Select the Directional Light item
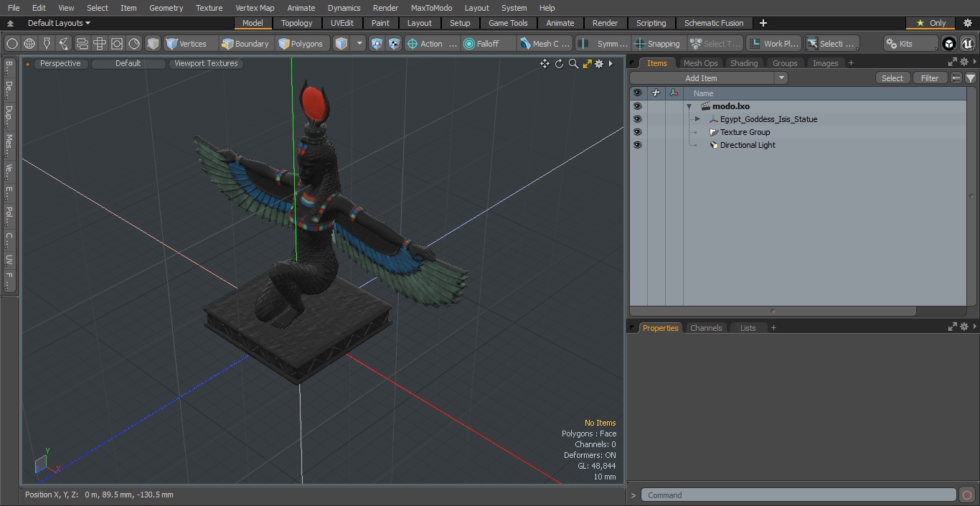This screenshot has width=980, height=506. point(748,145)
